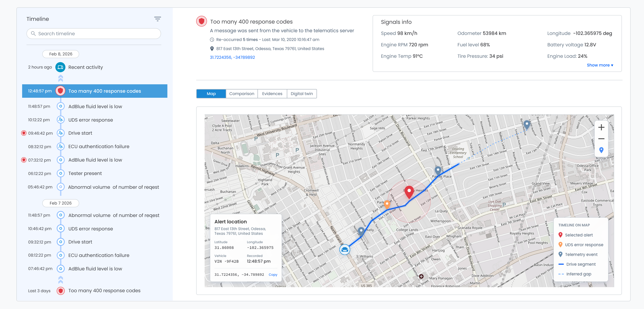
Task: Zoom out on the map
Action: (601, 139)
